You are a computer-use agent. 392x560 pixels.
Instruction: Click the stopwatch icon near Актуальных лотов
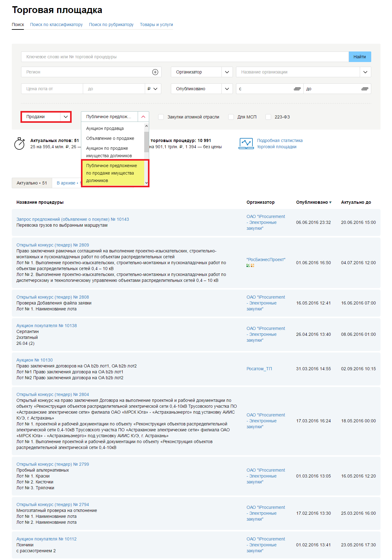coord(20,144)
